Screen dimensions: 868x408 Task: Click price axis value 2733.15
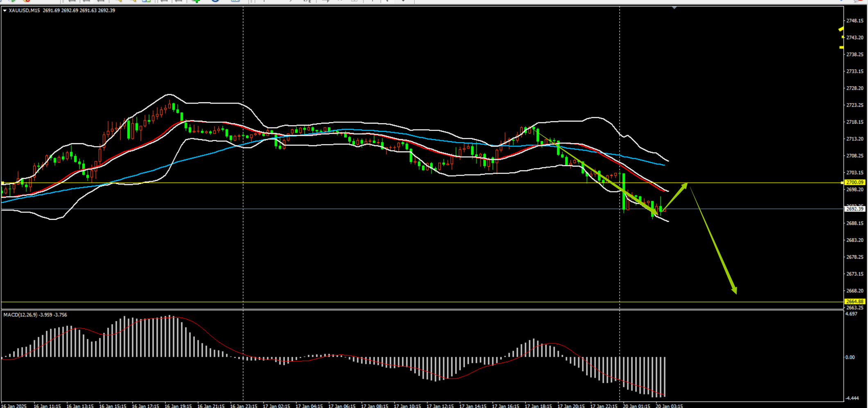point(855,72)
